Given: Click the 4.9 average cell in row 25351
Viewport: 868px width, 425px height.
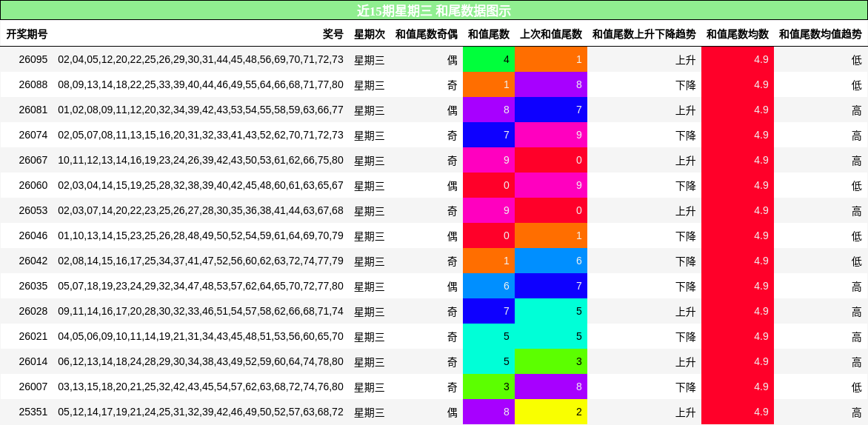Looking at the screenshot, I should coord(738,412).
